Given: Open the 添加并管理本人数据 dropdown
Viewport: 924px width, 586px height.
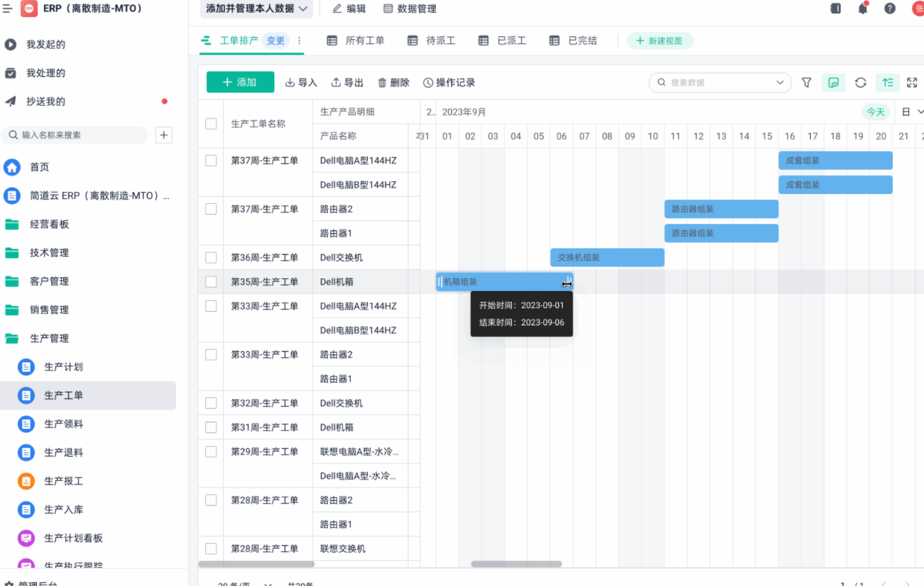Looking at the screenshot, I should point(256,8).
